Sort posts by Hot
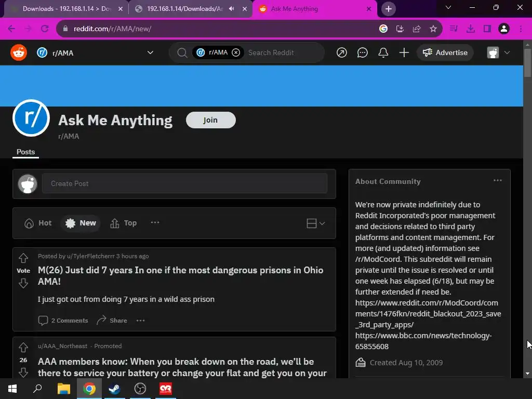The width and height of the screenshot is (532, 399). [37, 223]
